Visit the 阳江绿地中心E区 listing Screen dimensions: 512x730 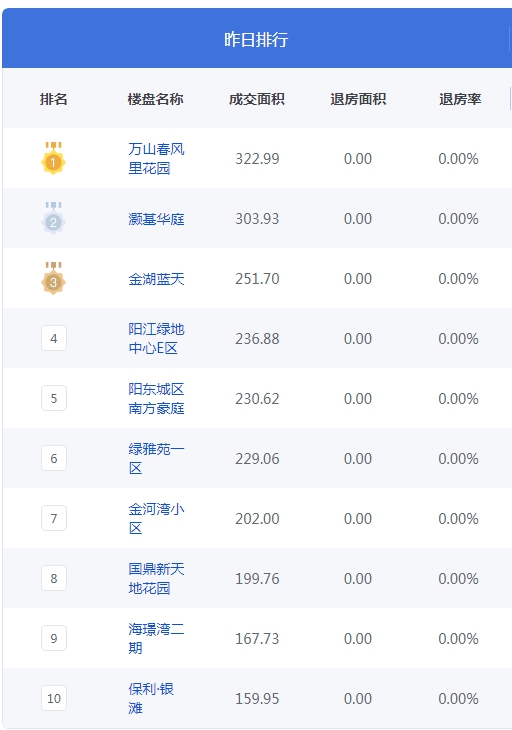click(156, 338)
